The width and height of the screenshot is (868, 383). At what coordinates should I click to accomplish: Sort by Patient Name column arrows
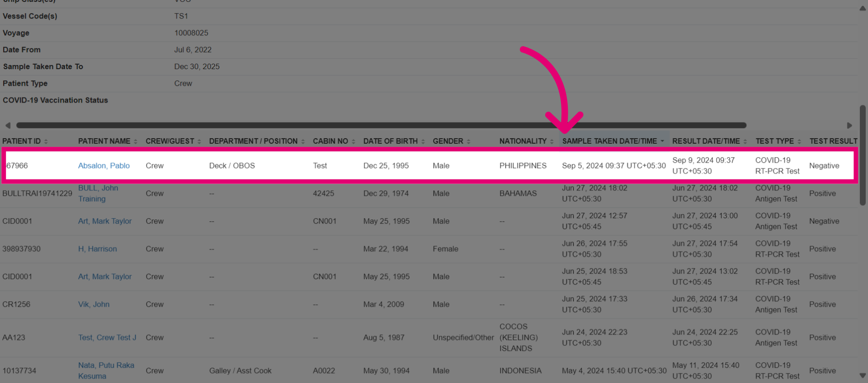pos(135,141)
